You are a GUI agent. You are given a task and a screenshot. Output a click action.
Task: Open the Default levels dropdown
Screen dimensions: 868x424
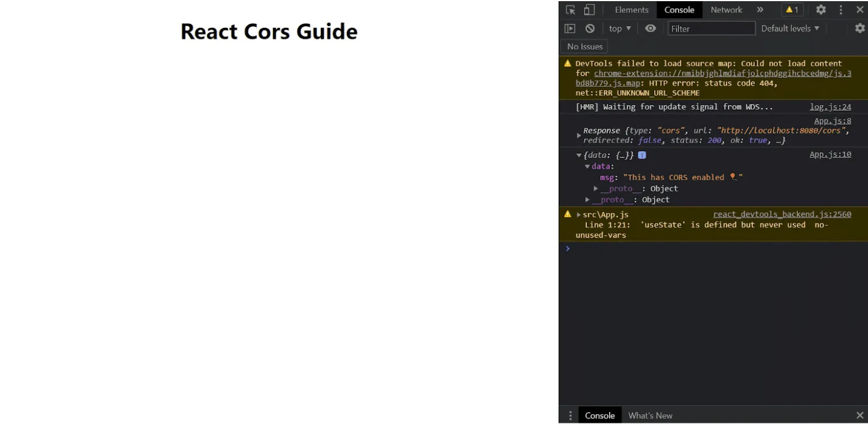(x=790, y=28)
